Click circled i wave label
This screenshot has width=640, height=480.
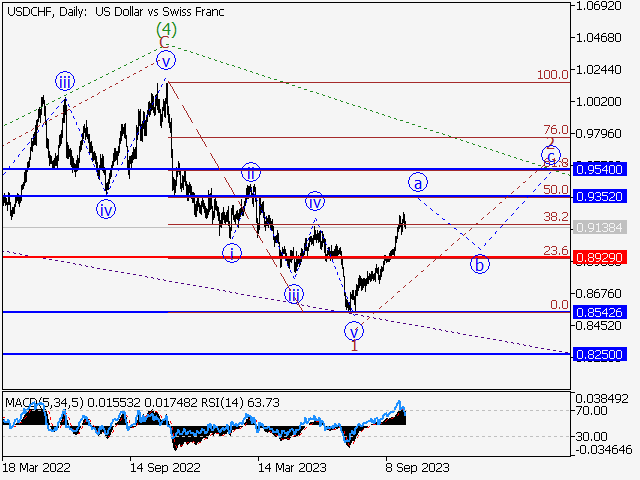click(232, 253)
